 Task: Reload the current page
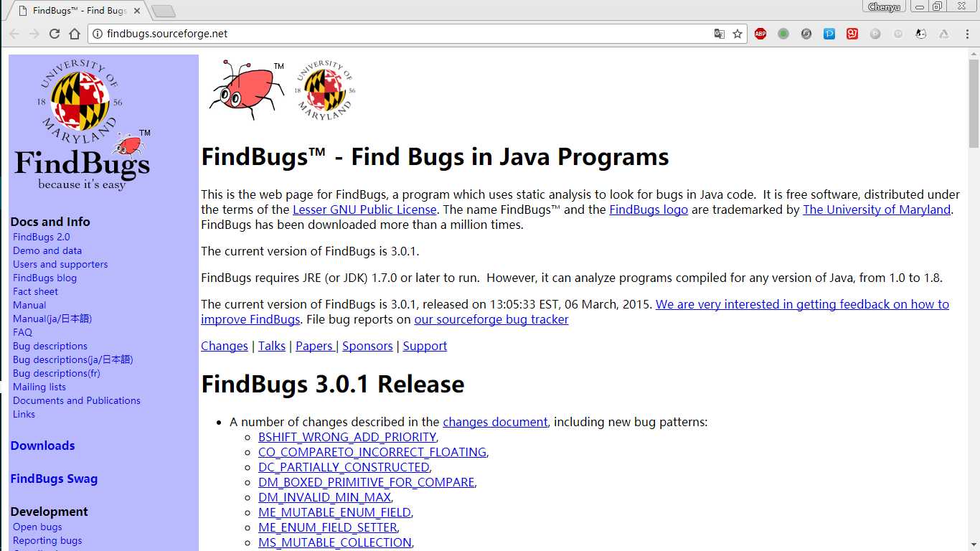click(x=55, y=34)
